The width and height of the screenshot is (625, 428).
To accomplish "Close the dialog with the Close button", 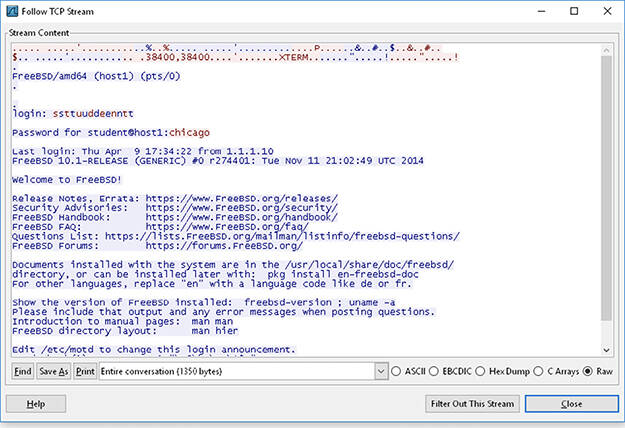I will 572,404.
